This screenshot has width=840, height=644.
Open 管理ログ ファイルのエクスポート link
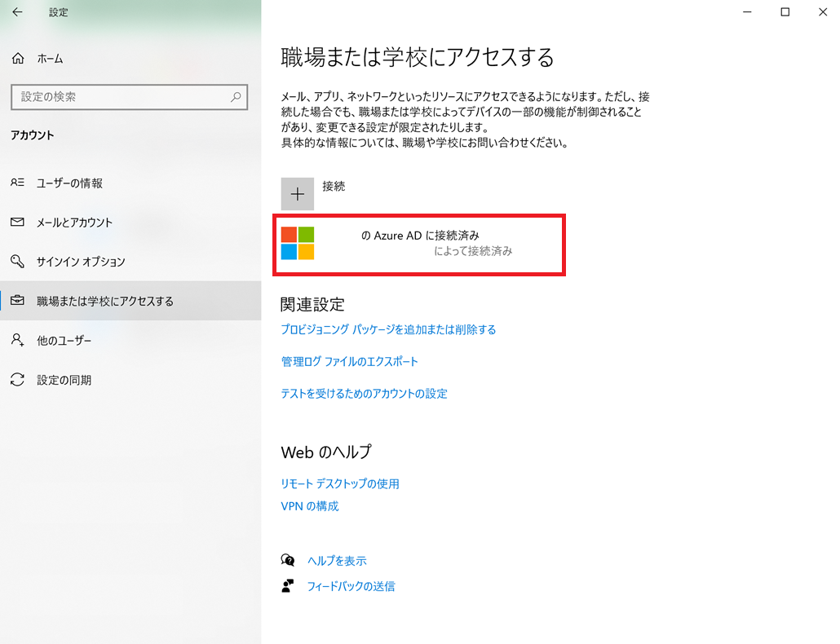[x=349, y=361]
